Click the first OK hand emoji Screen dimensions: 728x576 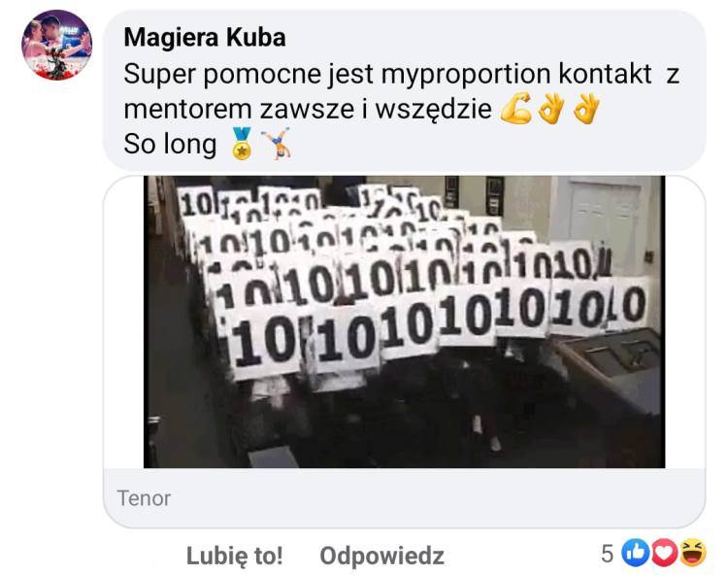(550, 109)
